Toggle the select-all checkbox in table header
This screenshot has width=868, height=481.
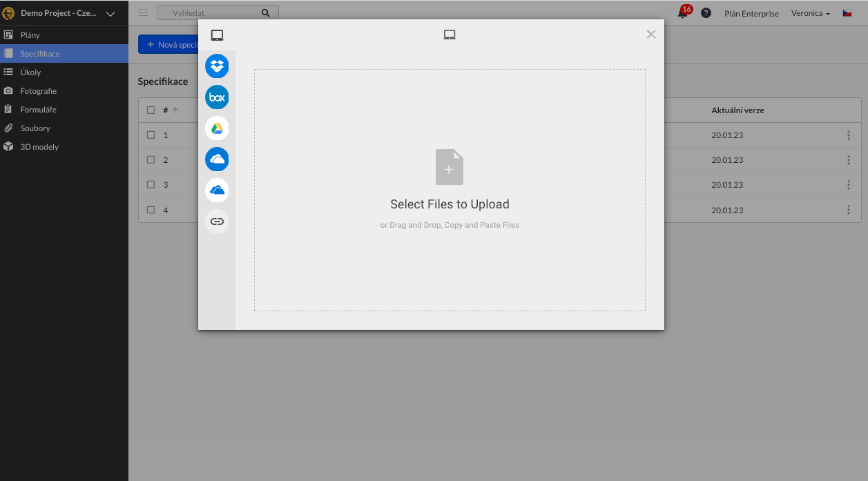[151, 110]
